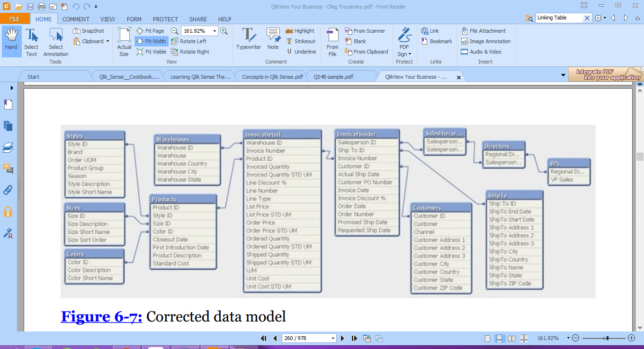644x349 pixels.
Task: Toggle Fit Width view mode
Action: click(151, 41)
